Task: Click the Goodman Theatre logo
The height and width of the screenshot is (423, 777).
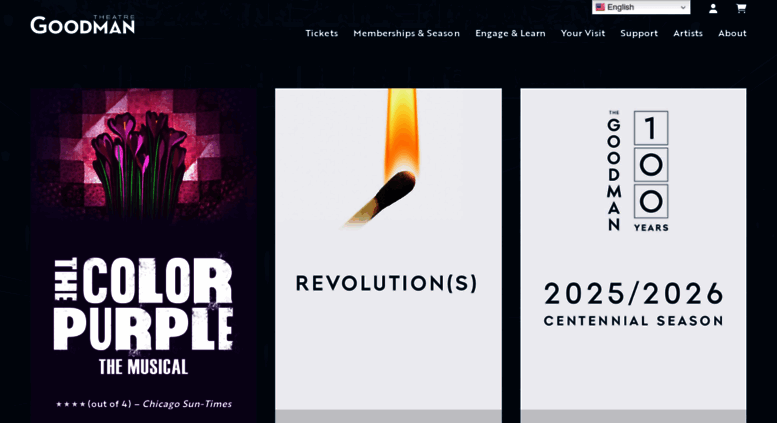Action: tap(83, 25)
